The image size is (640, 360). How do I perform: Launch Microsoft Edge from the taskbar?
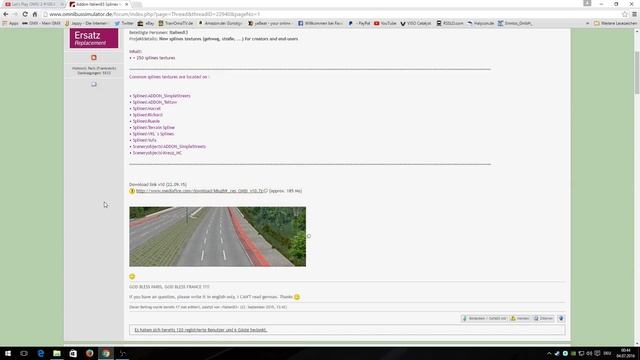(40, 353)
